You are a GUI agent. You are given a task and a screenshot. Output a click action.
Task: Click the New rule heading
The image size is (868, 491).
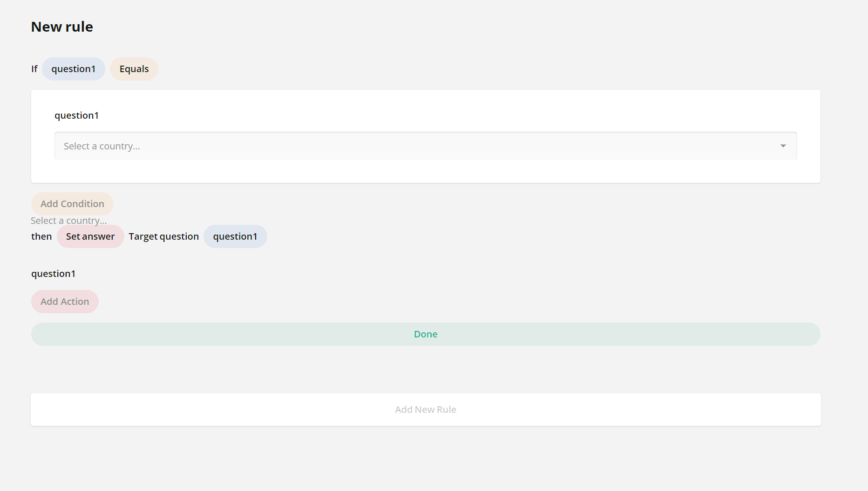point(62,27)
